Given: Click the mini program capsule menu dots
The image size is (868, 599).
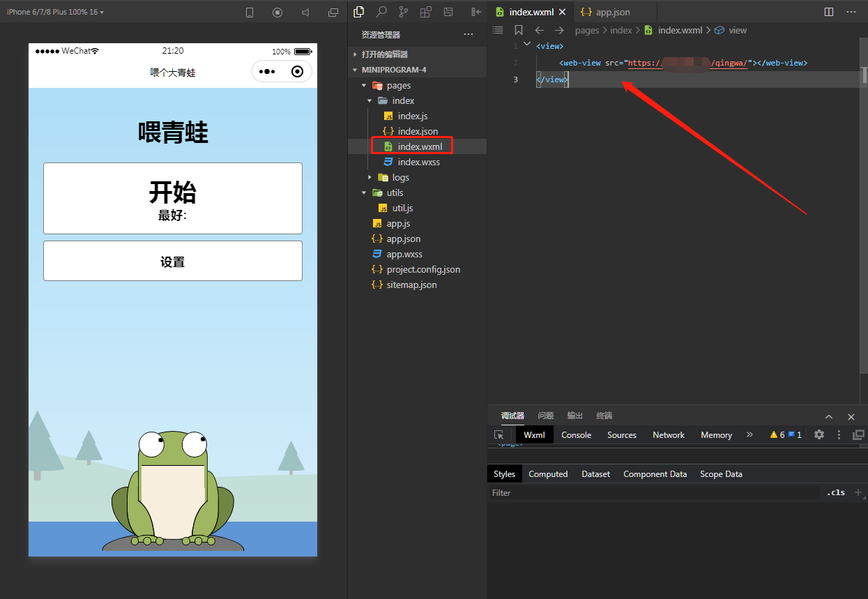Looking at the screenshot, I should click(267, 71).
